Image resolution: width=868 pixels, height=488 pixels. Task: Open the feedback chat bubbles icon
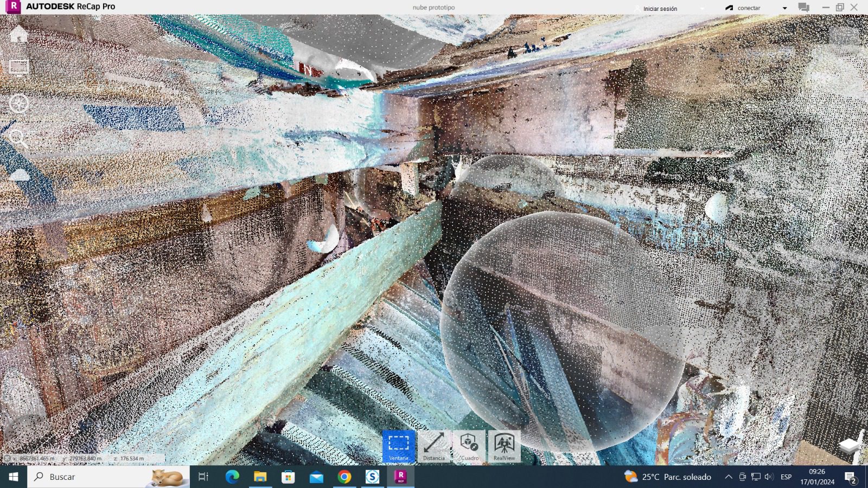pos(803,8)
